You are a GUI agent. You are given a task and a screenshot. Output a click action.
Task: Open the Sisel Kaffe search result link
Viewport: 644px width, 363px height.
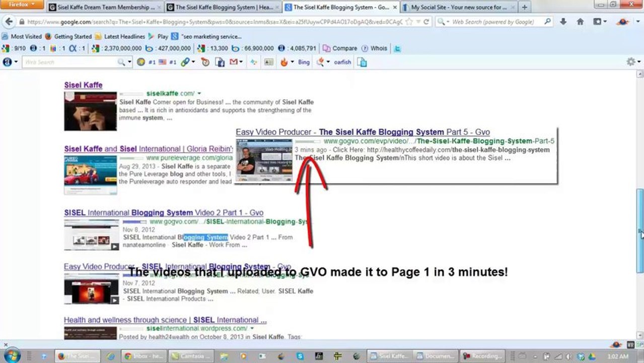83,85
